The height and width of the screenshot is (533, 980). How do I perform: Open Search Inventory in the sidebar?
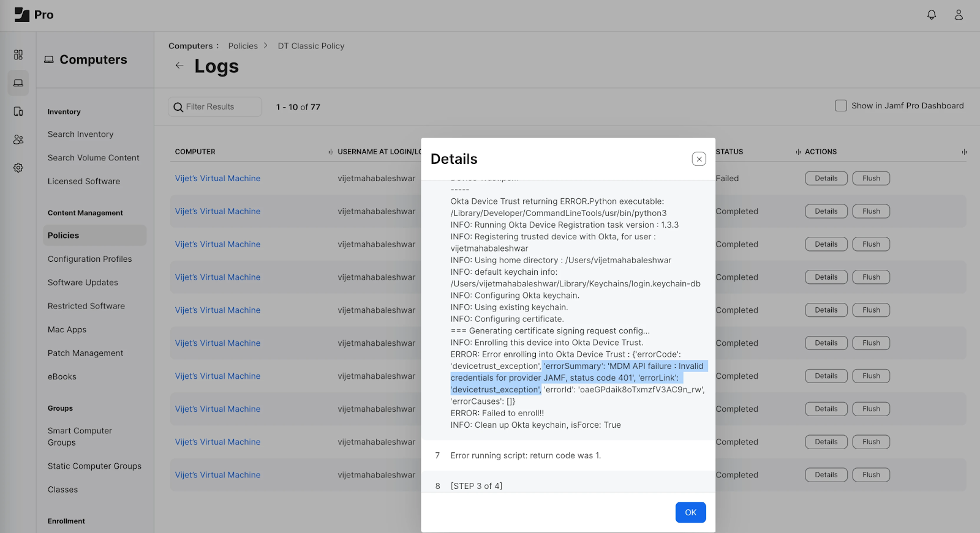pos(81,135)
